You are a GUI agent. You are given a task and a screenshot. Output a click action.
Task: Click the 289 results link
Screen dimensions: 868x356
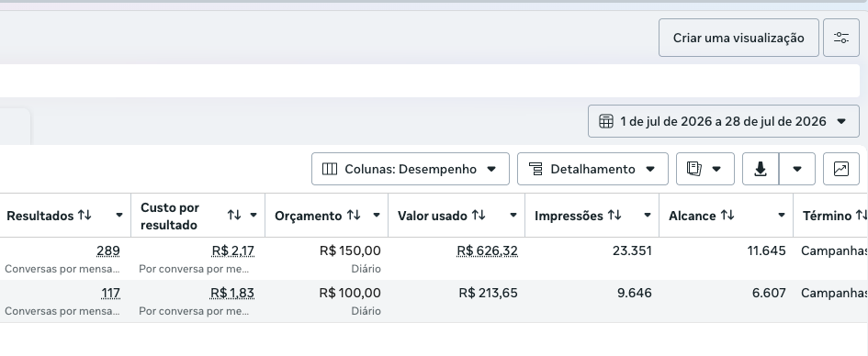click(x=108, y=251)
